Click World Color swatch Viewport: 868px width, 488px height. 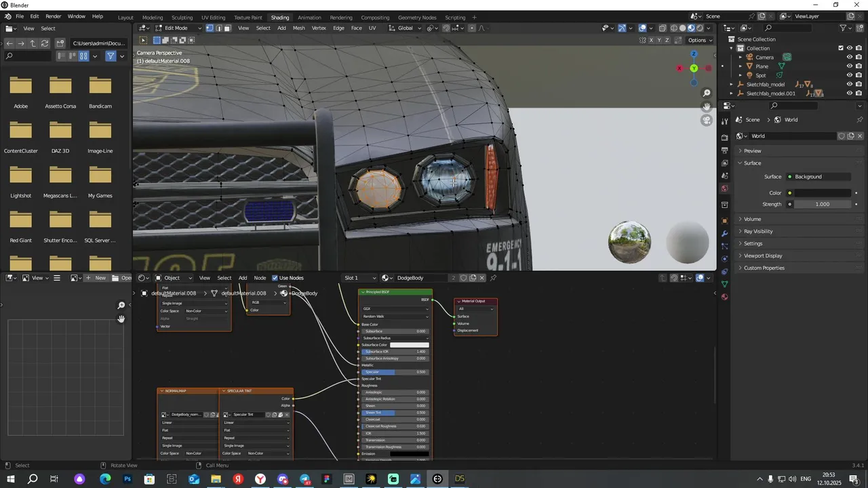point(823,192)
